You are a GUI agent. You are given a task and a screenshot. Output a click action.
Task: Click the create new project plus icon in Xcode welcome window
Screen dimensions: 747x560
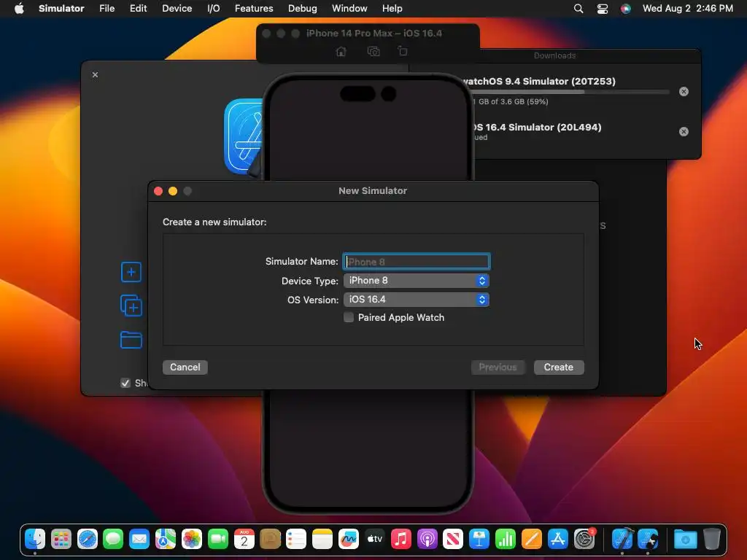[x=131, y=273]
